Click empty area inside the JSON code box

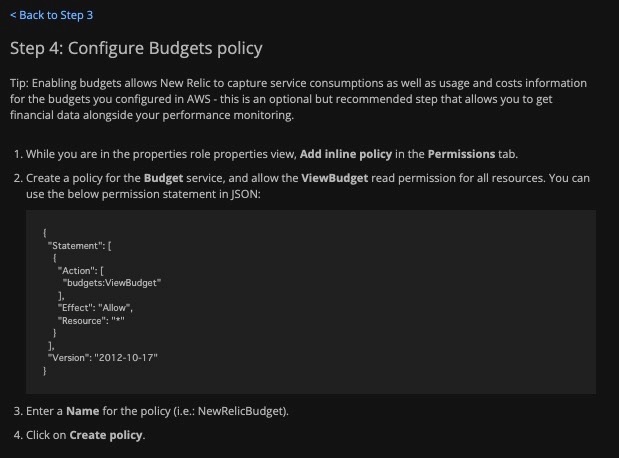375,302
